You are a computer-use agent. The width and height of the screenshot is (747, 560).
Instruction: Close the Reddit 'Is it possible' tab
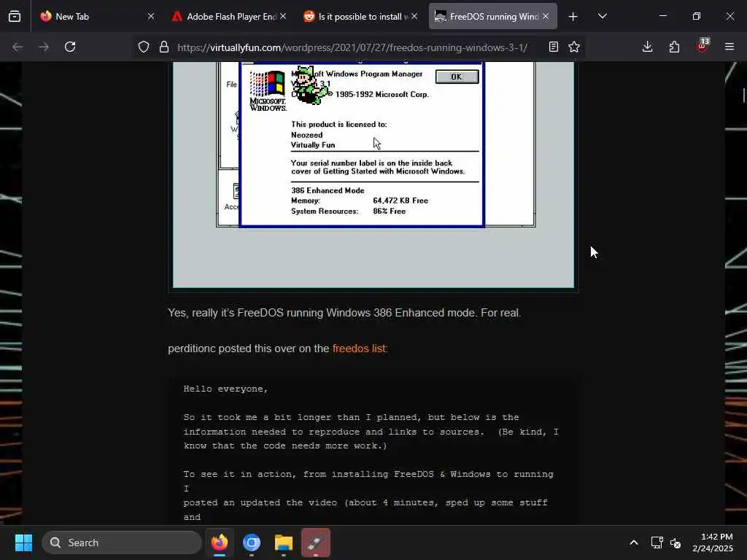414,17
